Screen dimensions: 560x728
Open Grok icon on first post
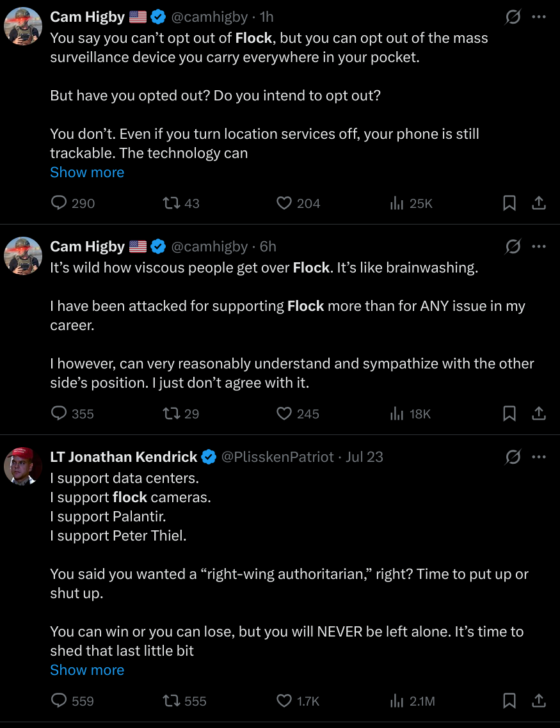[x=513, y=17]
